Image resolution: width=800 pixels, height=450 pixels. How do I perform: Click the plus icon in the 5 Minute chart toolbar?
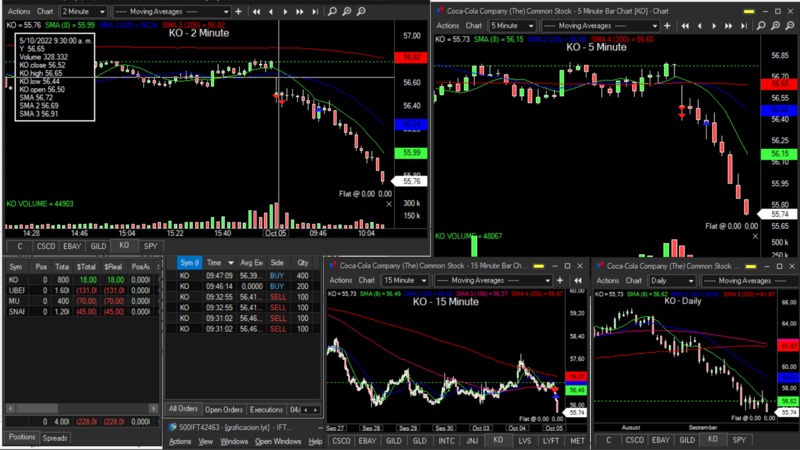667,25
